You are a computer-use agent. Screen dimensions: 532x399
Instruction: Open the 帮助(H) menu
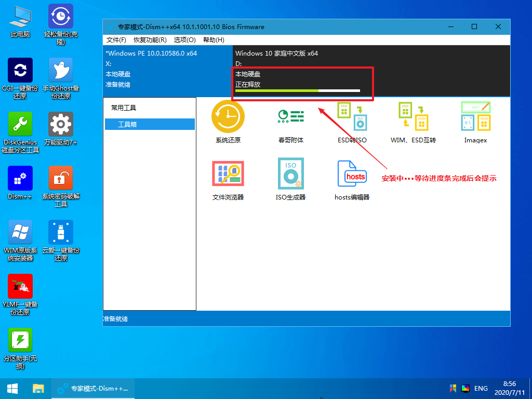coord(214,40)
